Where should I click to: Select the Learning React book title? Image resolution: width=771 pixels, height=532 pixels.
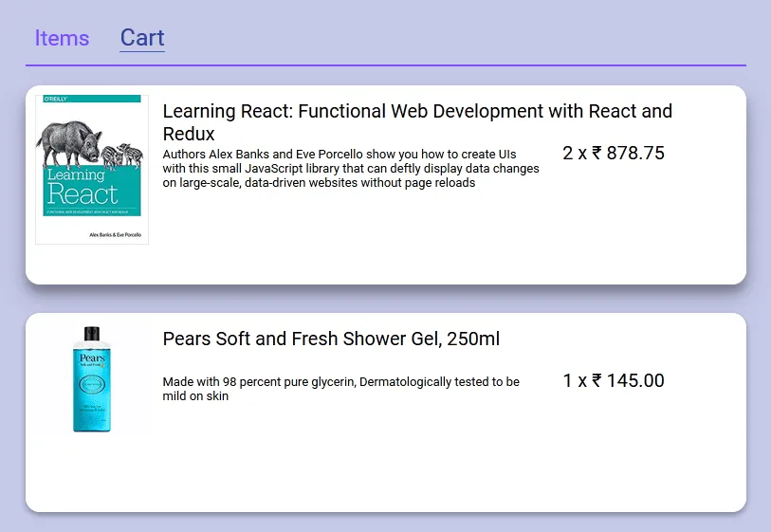click(x=417, y=122)
